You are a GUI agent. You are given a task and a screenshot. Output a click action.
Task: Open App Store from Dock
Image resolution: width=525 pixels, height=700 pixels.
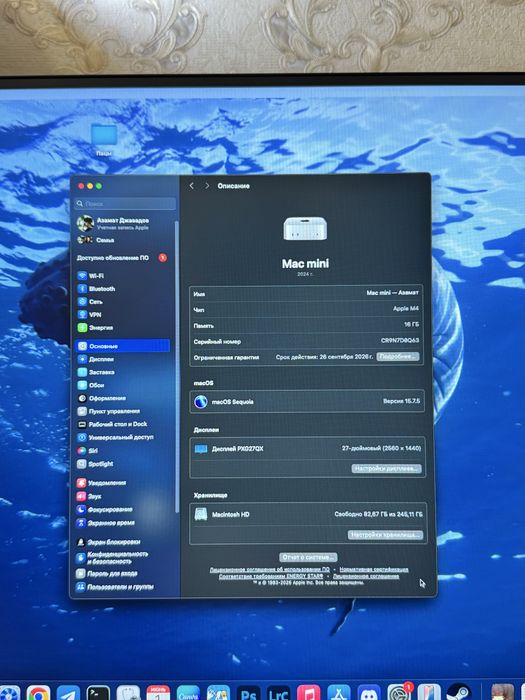339,693
